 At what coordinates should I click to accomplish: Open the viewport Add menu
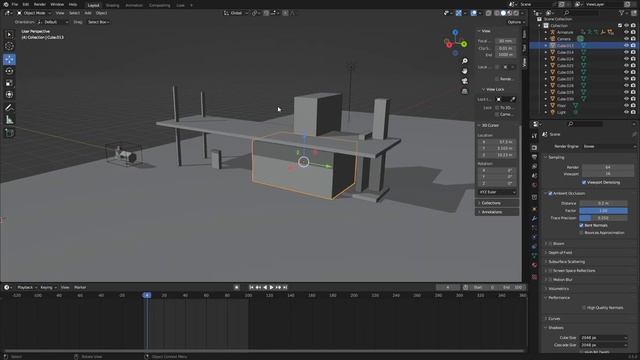click(88, 13)
